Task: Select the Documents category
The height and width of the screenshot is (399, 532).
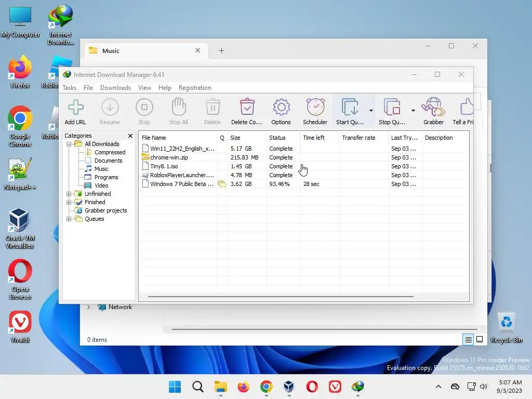Action: pyautogui.click(x=108, y=161)
